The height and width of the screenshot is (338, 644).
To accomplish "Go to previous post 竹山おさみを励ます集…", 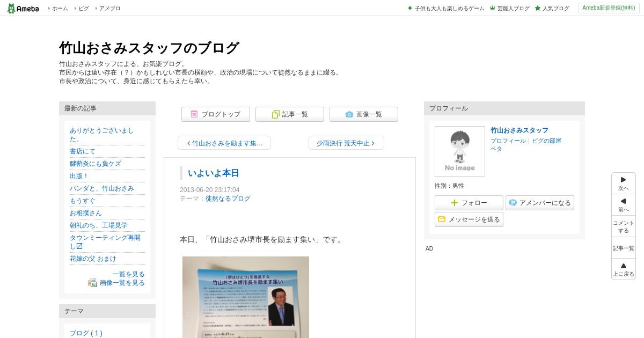I will (x=224, y=143).
